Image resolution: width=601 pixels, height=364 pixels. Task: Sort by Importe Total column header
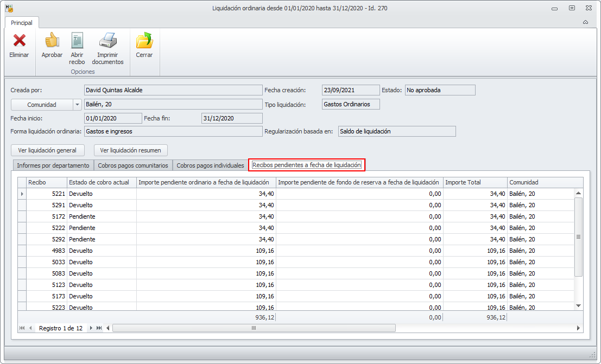point(475,182)
